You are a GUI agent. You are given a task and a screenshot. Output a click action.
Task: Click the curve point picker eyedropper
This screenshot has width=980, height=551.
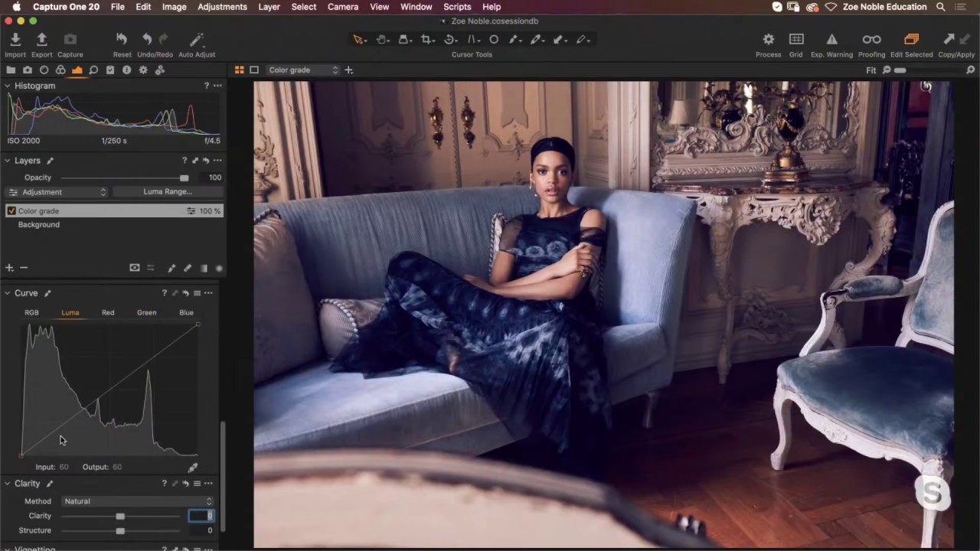[x=193, y=467]
